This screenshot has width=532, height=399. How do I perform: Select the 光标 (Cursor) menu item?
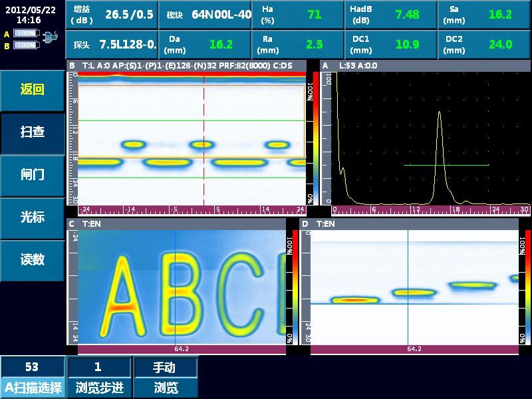pos(32,217)
